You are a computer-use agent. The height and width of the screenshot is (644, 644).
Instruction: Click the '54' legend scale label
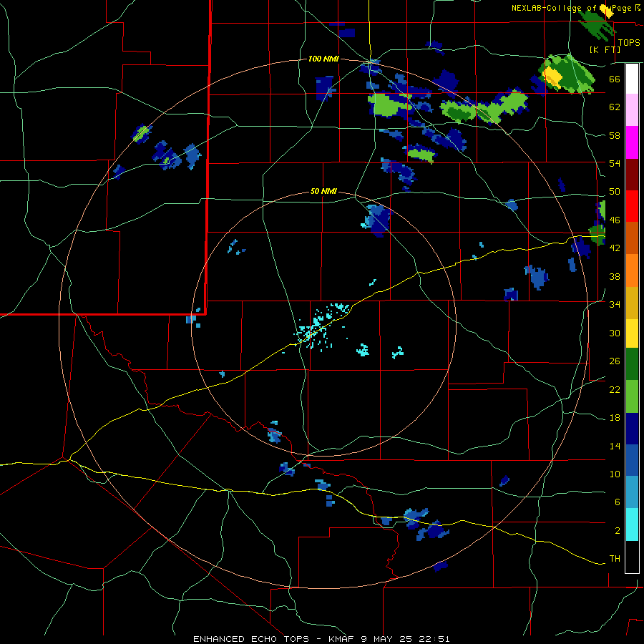point(615,163)
